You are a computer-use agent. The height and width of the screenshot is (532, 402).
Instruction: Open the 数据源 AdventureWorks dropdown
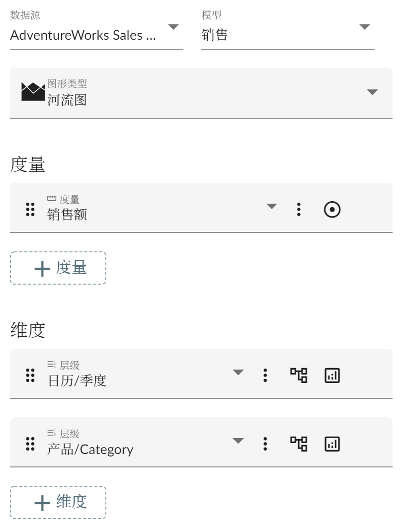click(173, 27)
